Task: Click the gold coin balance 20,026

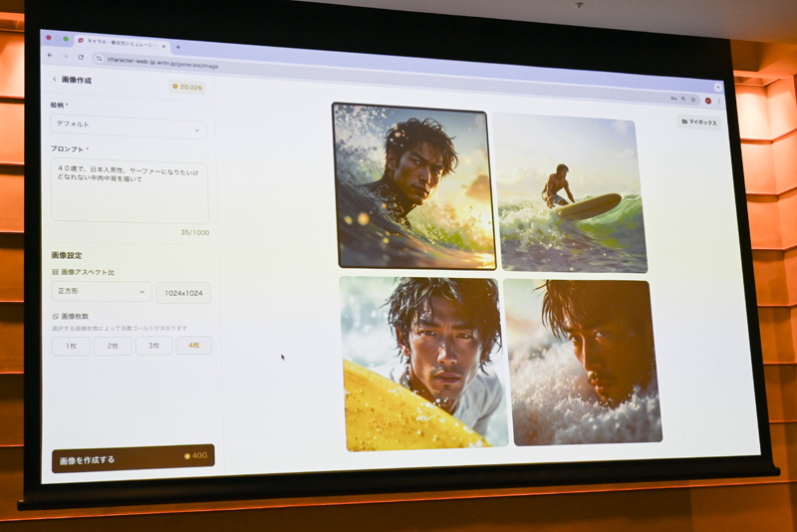Action: [x=186, y=87]
